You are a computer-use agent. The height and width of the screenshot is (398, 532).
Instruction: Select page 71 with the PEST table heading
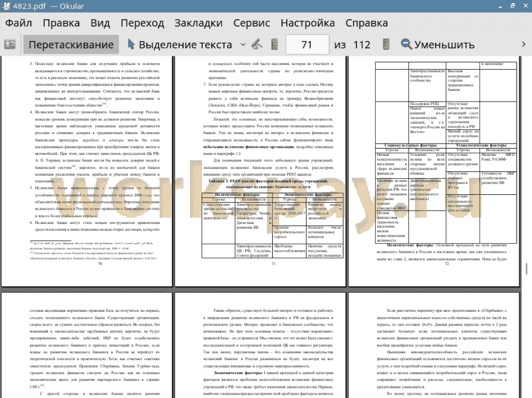pyautogui.click(x=260, y=171)
